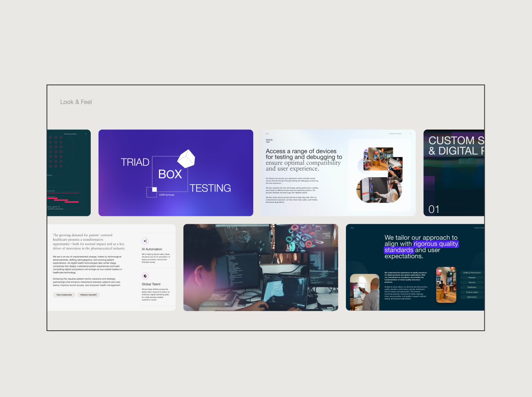The width and height of the screenshot is (532, 397).
Task: Select the Distribution pill
Action: 472,287
